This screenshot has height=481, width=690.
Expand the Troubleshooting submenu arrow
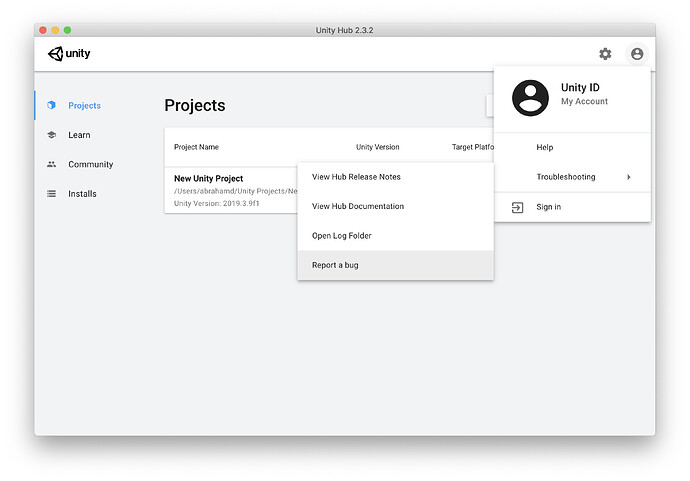coord(629,177)
